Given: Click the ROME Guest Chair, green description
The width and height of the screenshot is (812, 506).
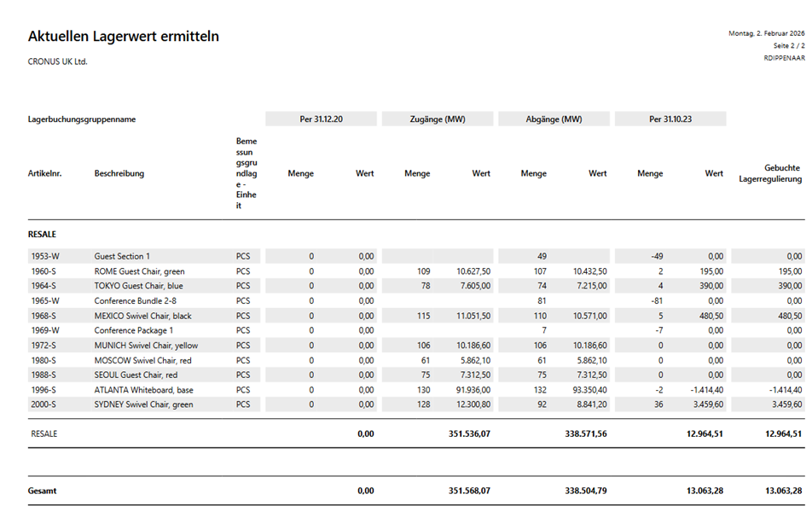Looking at the screenshot, I should coord(139,271).
